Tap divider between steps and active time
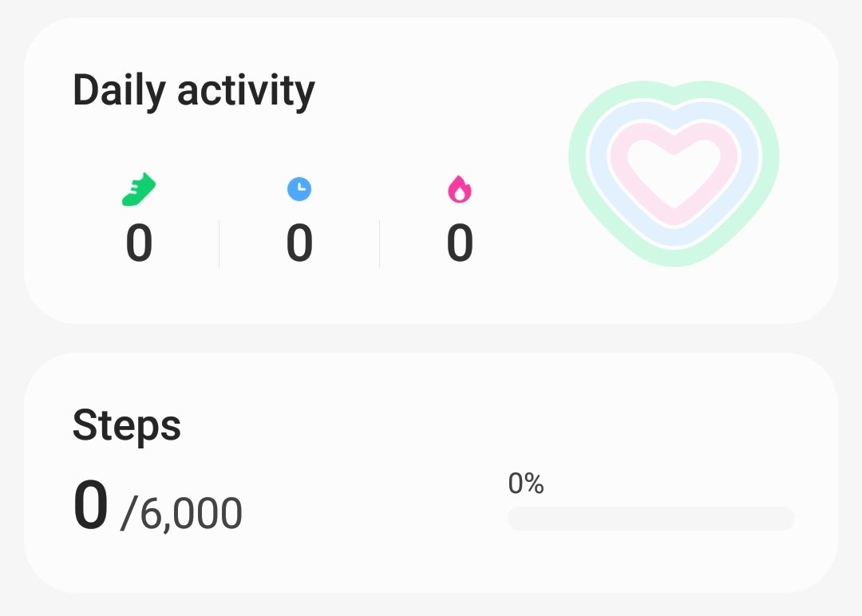This screenshot has width=862, height=616. [219, 244]
